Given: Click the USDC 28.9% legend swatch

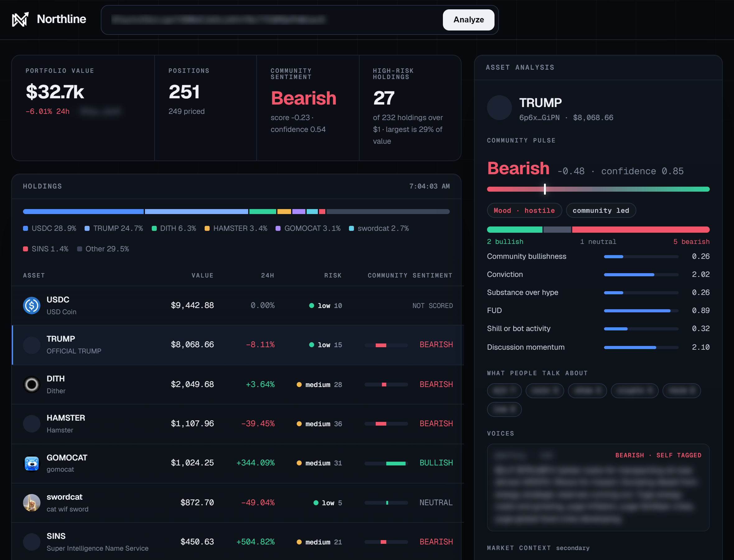Looking at the screenshot, I should coord(25,229).
